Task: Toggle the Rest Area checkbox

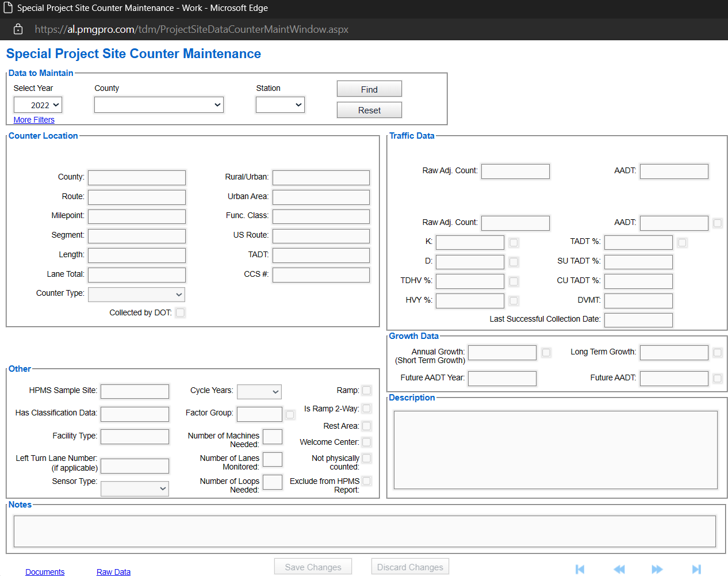Action: click(366, 426)
